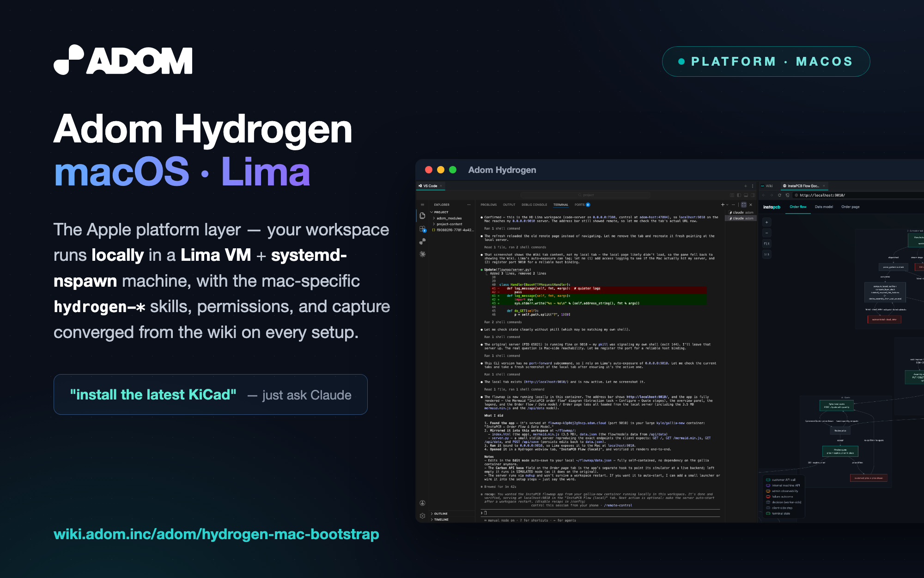Switch to the Data model tab
Screen dimensions: 924x578
[824, 207]
